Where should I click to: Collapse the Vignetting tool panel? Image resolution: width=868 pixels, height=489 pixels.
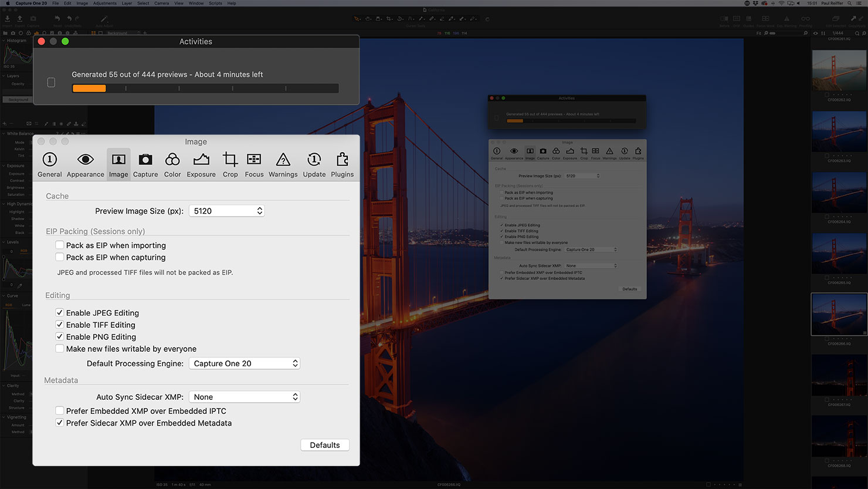click(4, 417)
